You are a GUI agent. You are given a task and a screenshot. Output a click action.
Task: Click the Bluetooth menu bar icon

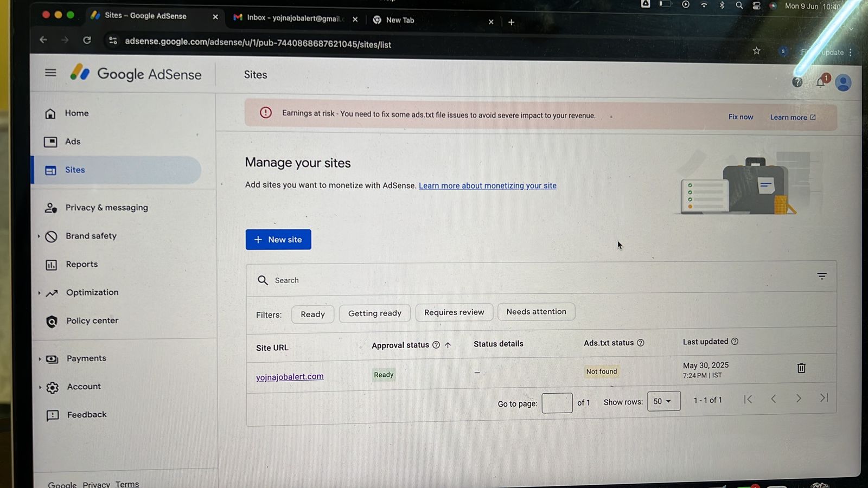pyautogui.click(x=722, y=5)
